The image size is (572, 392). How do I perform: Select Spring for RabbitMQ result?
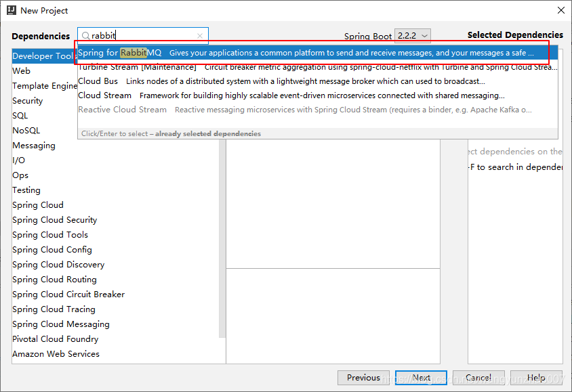pos(317,53)
